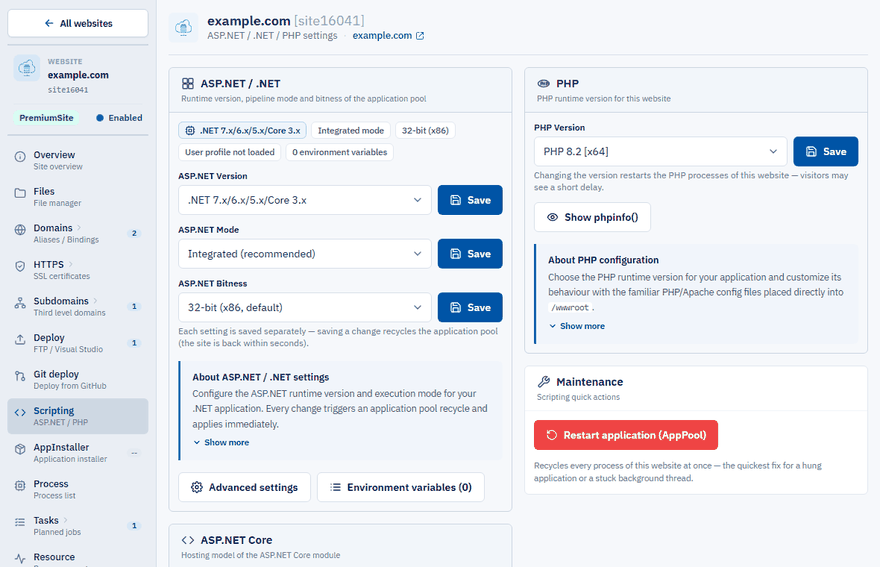This screenshot has height=567, width=880.
Task: Click the Subdomains network icon
Action: (x=20, y=303)
